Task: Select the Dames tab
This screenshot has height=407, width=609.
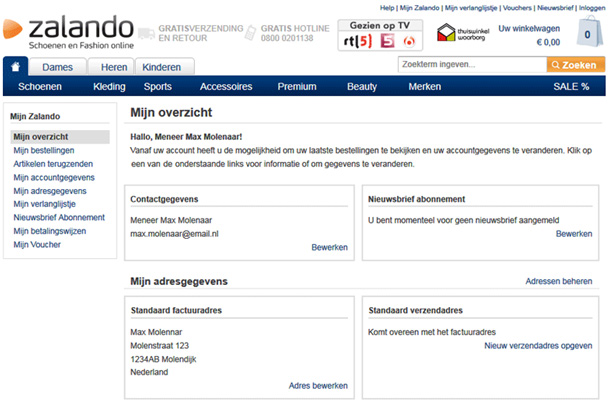Action: [x=57, y=67]
